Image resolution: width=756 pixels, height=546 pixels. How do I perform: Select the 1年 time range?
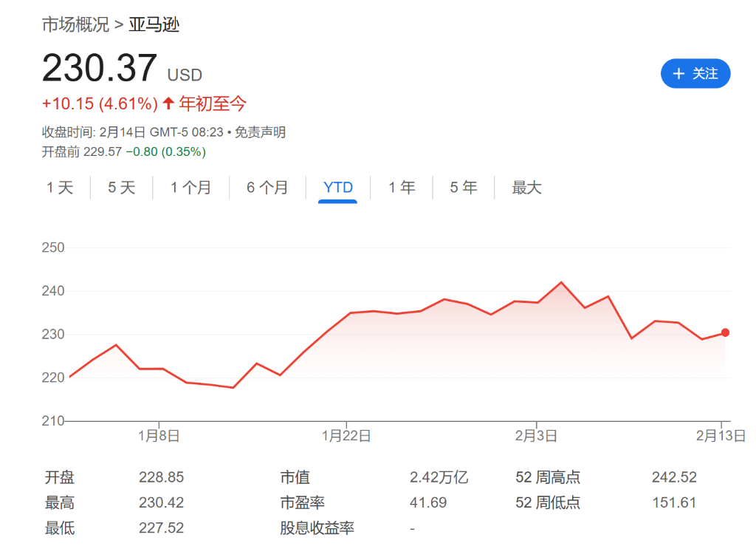point(401,188)
